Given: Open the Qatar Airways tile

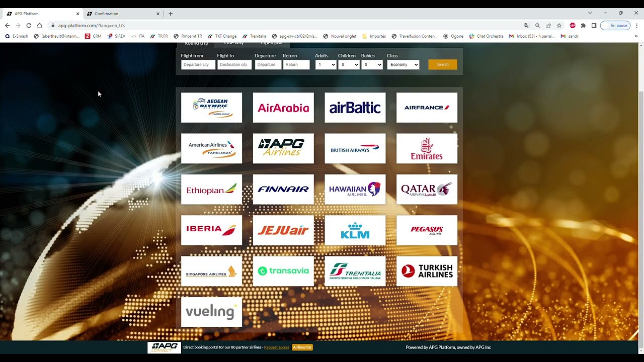Looking at the screenshot, I should (427, 190).
